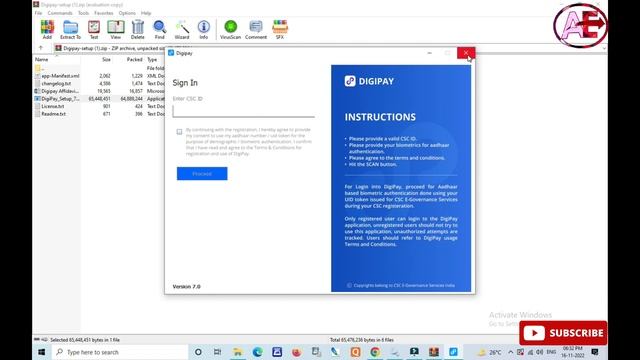Viewport: 640px width, 360px height.
Task: Click the Digipay title bar app icon
Action: pyautogui.click(x=171, y=53)
